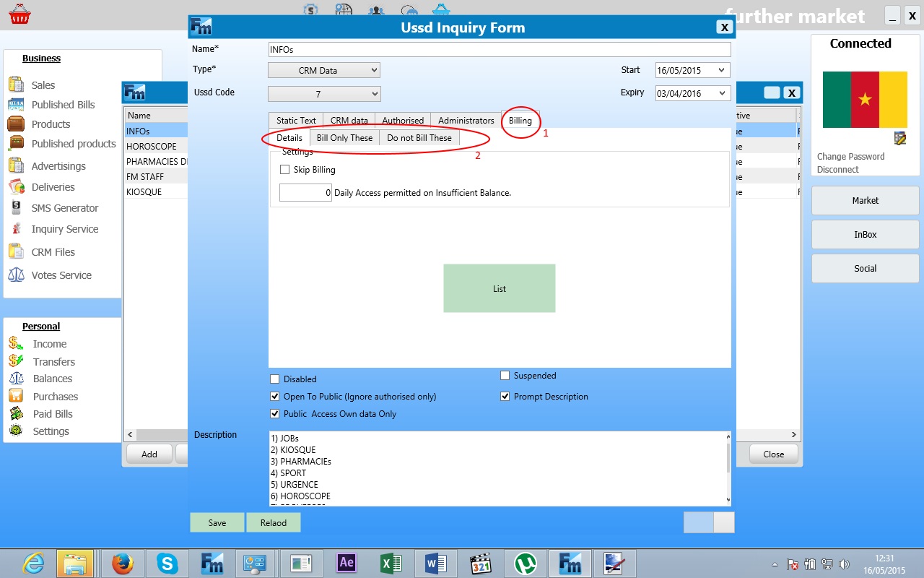Open CRM Files in the sidebar
The width and height of the screenshot is (924, 578).
point(53,252)
